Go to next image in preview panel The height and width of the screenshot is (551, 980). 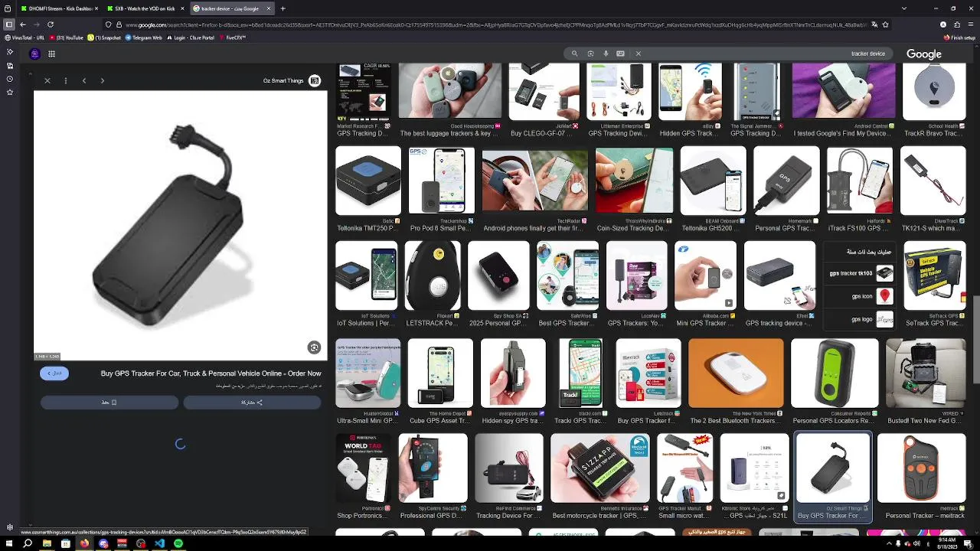click(103, 80)
